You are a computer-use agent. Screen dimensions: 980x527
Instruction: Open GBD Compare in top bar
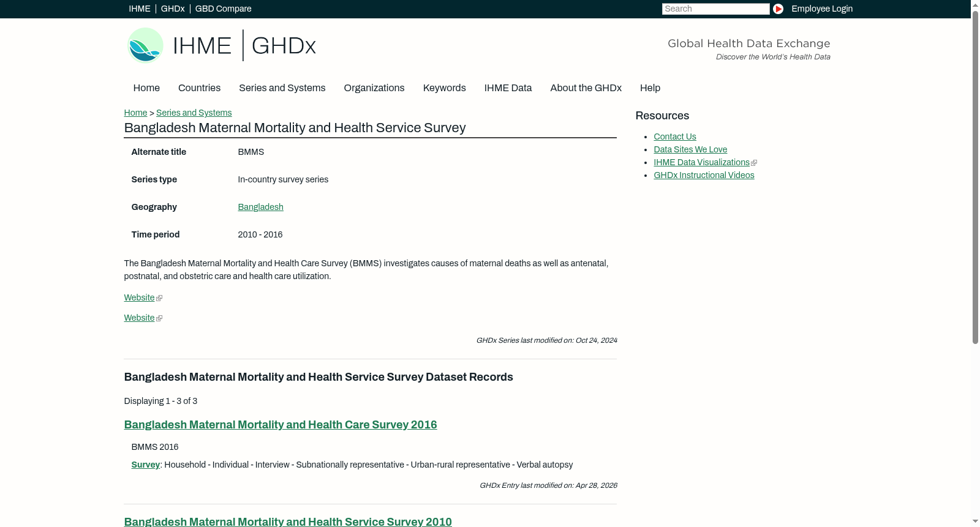pos(224,9)
